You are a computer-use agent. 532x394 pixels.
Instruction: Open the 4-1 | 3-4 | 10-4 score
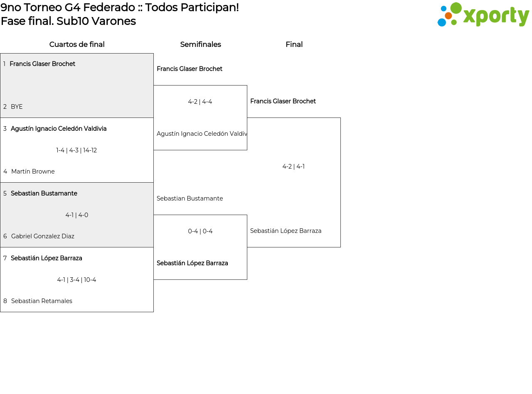(76, 280)
